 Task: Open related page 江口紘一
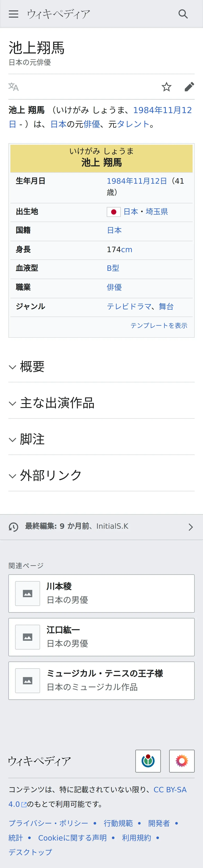pyautogui.click(x=101, y=637)
